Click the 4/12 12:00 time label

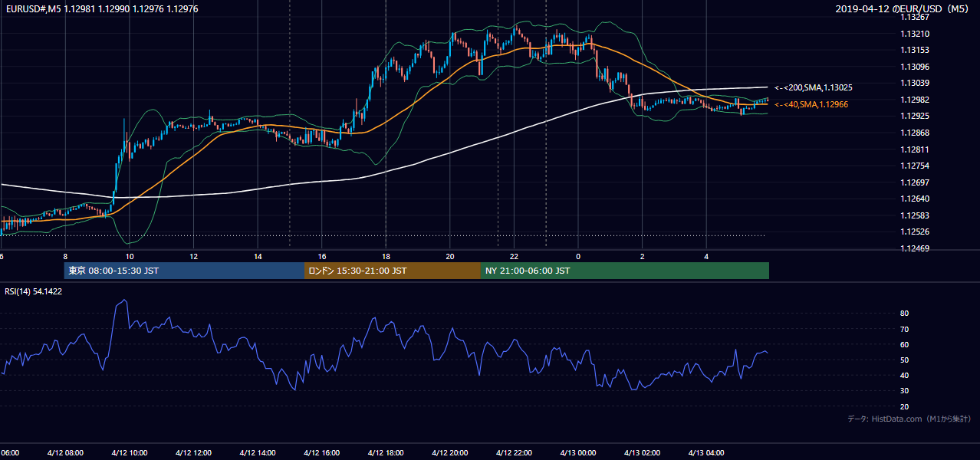pyautogui.click(x=193, y=453)
